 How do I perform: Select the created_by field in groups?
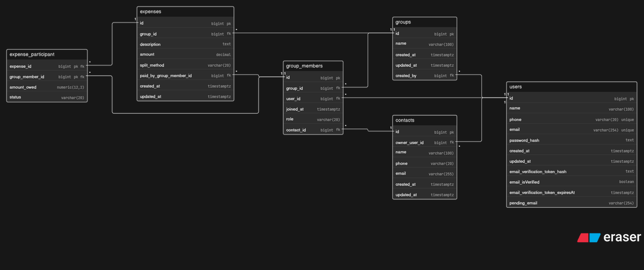pos(425,76)
